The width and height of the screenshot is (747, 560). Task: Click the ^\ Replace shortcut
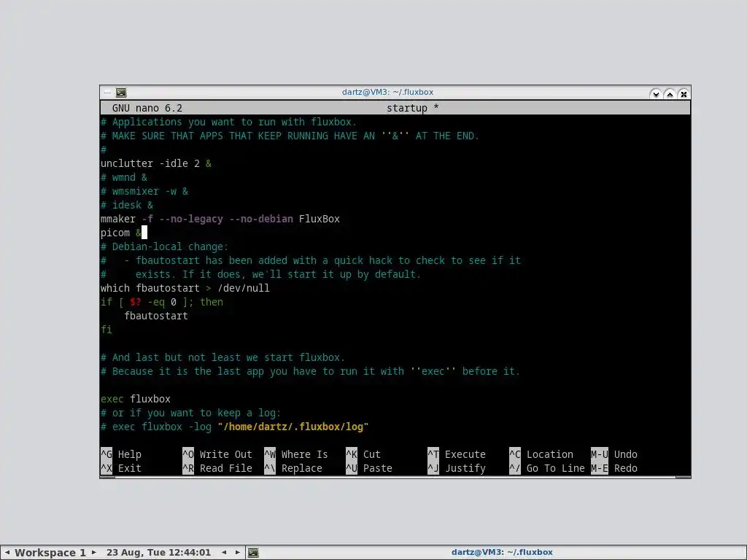tap(293, 468)
